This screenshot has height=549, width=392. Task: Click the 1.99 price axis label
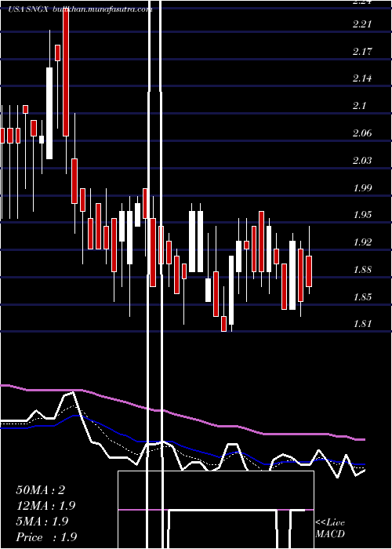click(x=362, y=187)
